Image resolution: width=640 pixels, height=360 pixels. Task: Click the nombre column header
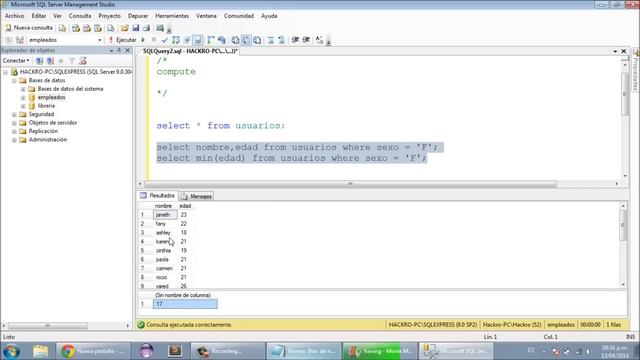click(165, 206)
